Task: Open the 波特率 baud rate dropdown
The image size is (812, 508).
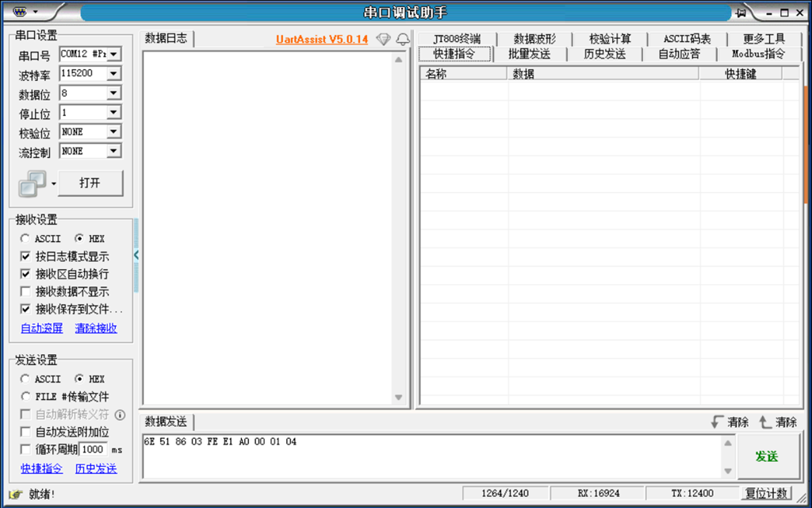Action: (113, 73)
